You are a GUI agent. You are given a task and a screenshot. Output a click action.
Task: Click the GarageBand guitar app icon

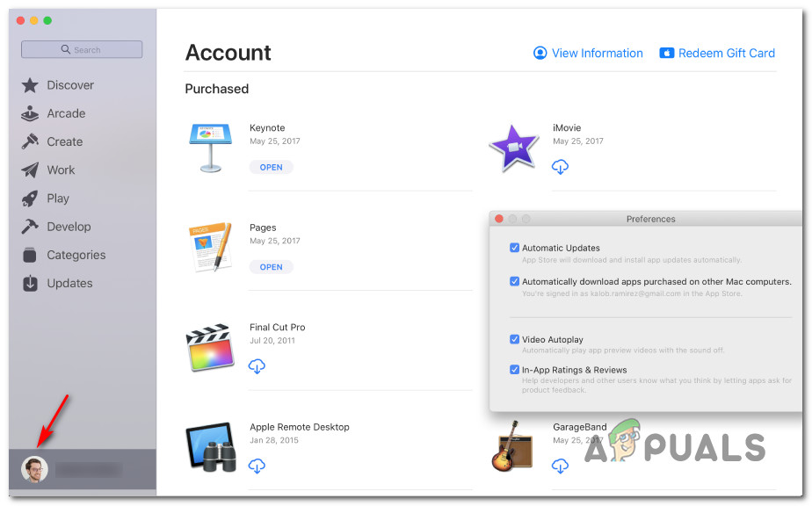coord(511,447)
